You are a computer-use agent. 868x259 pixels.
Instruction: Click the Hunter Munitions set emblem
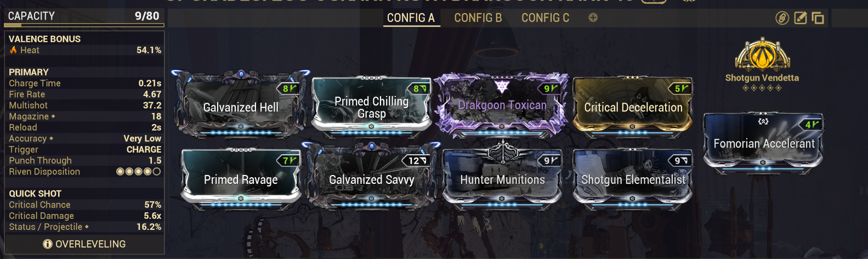tap(502, 151)
